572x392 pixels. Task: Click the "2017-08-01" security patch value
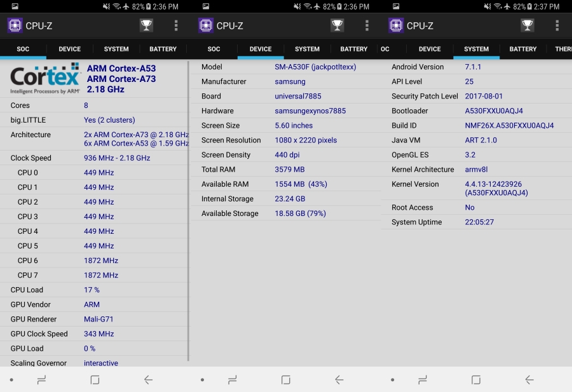click(x=484, y=96)
